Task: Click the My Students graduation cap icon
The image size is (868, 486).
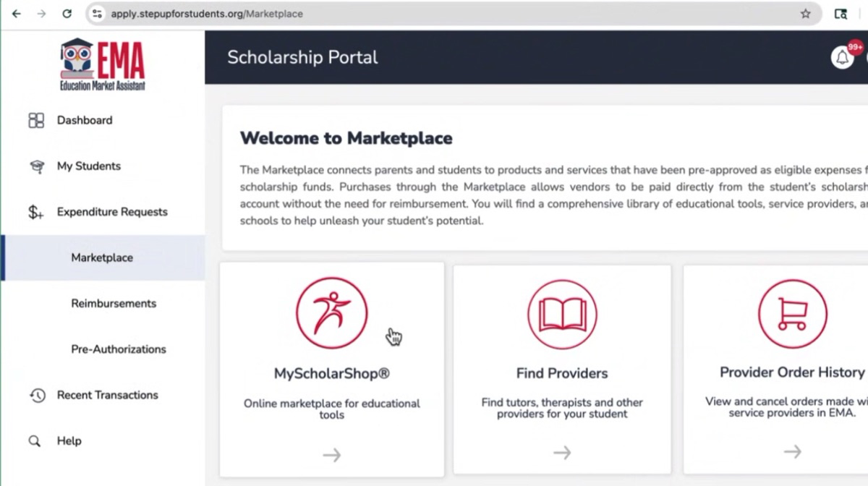Action: click(x=36, y=166)
